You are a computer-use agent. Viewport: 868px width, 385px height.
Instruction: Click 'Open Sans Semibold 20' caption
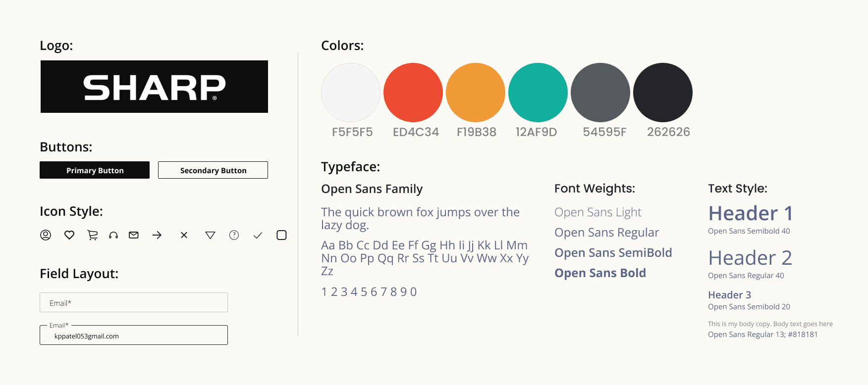[749, 307]
